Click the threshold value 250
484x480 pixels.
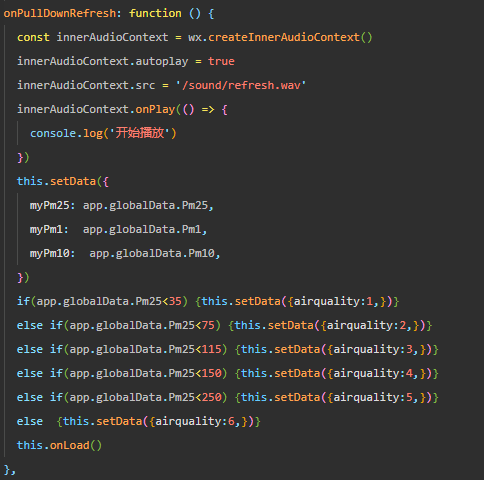211,397
